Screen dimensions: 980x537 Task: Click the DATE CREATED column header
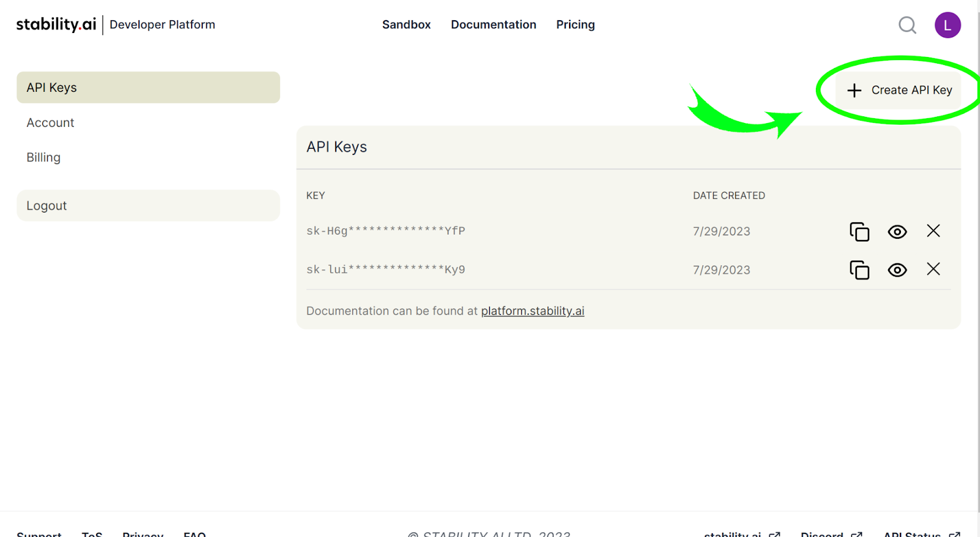point(729,195)
